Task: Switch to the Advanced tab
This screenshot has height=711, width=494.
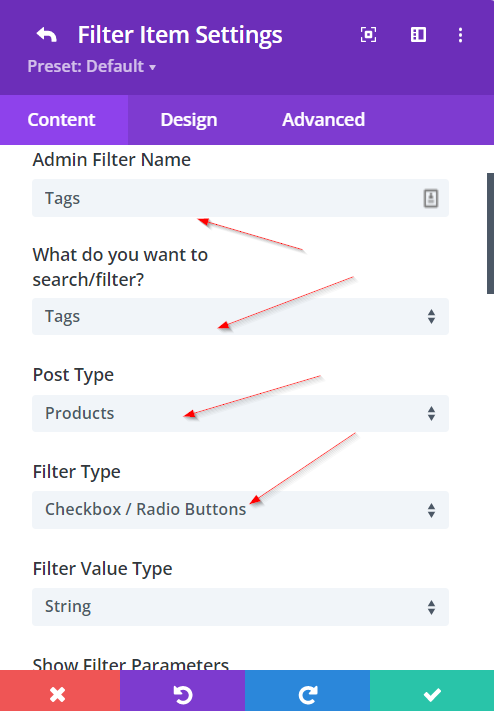Action: [323, 120]
